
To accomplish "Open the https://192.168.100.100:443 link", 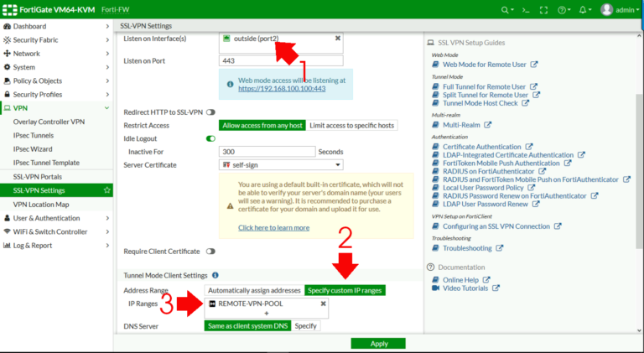I will [x=282, y=89].
